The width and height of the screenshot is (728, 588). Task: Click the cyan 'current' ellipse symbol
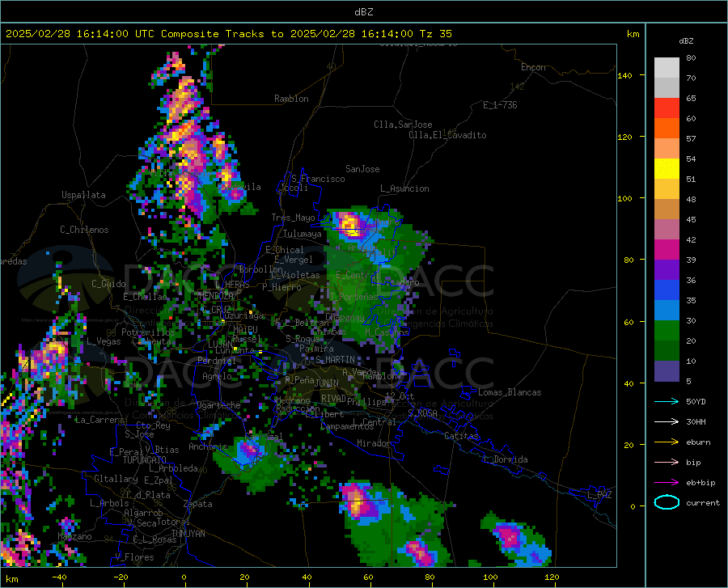point(667,502)
